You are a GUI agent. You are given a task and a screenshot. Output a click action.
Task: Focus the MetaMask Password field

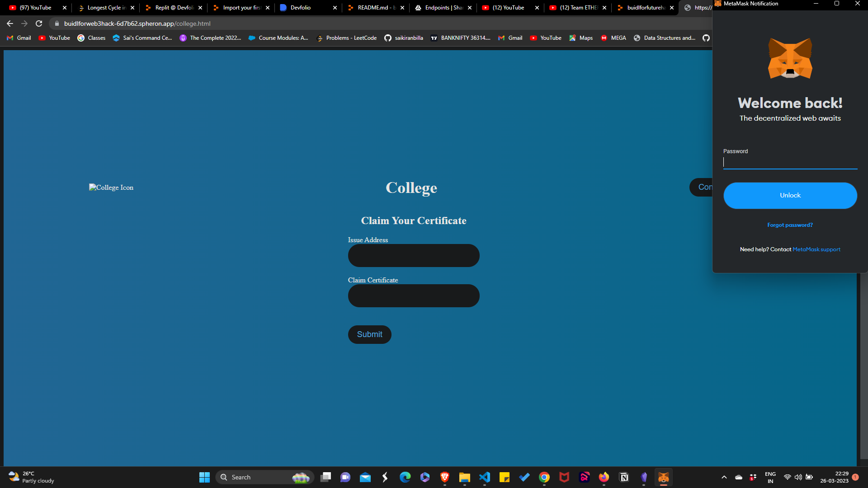pyautogui.click(x=790, y=163)
